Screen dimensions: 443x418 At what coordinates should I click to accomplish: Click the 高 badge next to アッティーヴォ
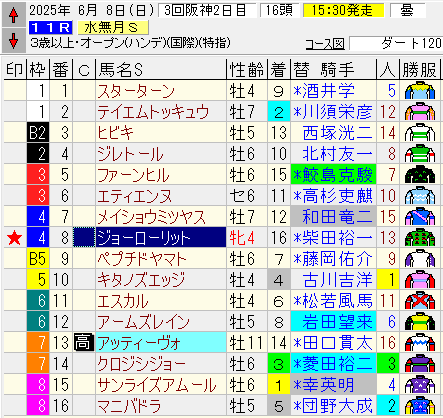84,343
